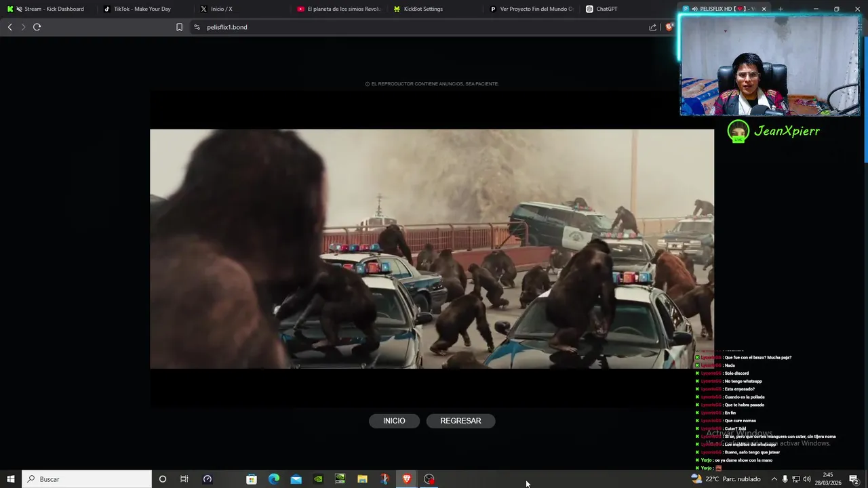The width and height of the screenshot is (868, 488).
Task: Open Windows notification center
Action: pyautogui.click(x=854, y=479)
